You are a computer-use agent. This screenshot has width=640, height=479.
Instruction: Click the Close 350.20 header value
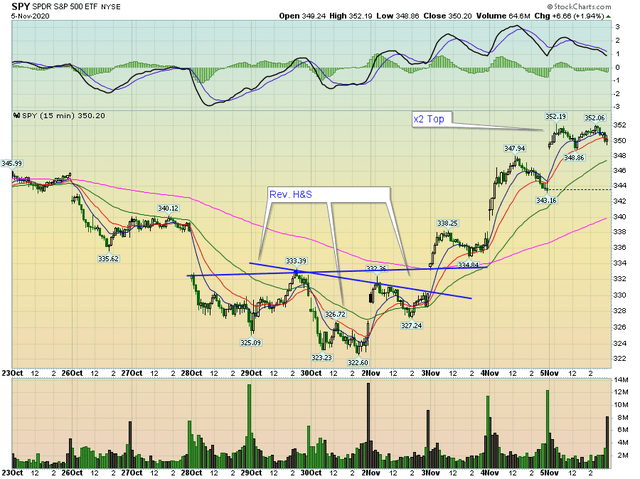[447, 16]
